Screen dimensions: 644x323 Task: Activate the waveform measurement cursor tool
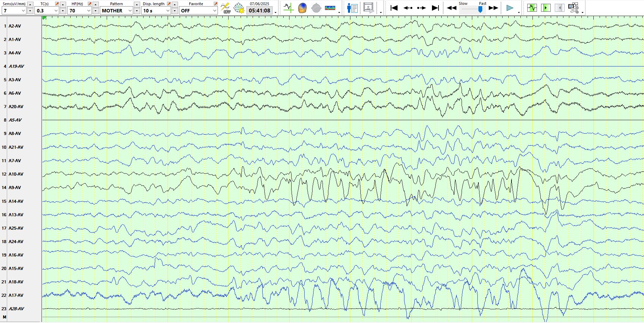[x=288, y=8]
